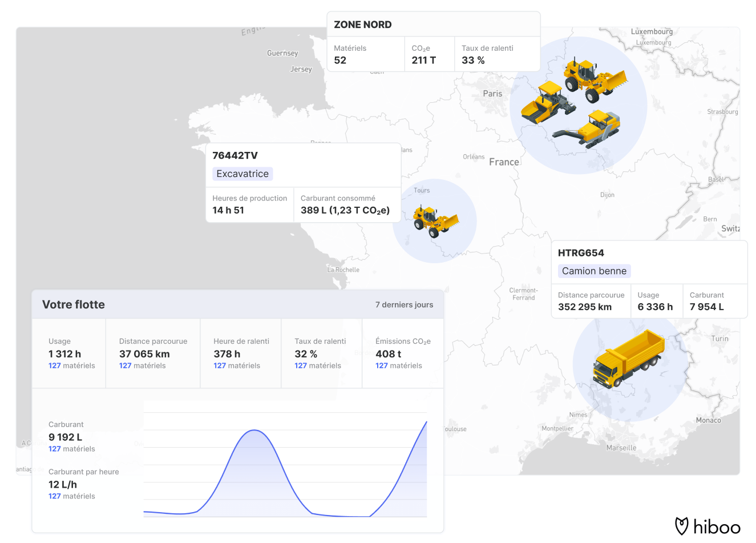Image resolution: width=756 pixels, height=543 pixels.
Task: Click the 12 L/h value
Action: (63, 484)
